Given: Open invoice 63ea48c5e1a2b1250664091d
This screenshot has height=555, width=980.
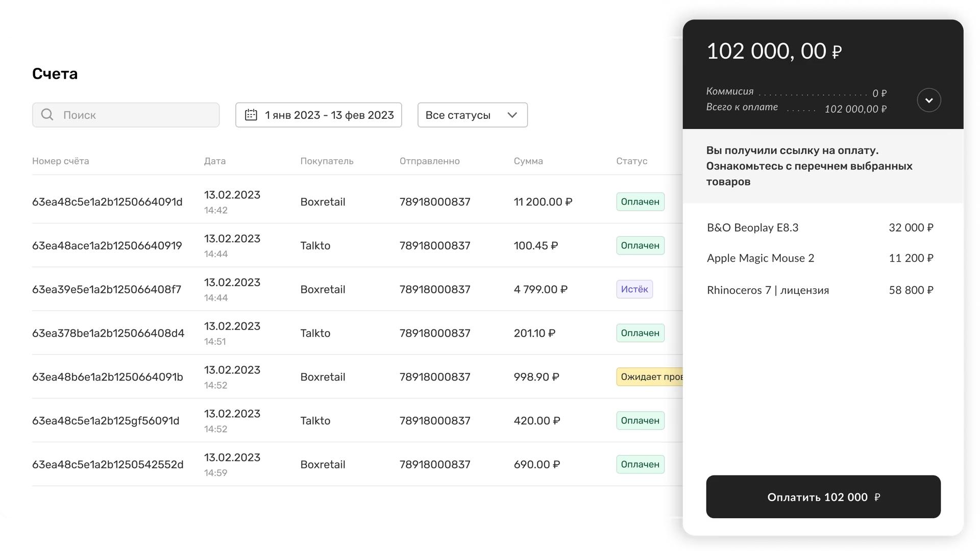Looking at the screenshot, I should click(x=107, y=202).
